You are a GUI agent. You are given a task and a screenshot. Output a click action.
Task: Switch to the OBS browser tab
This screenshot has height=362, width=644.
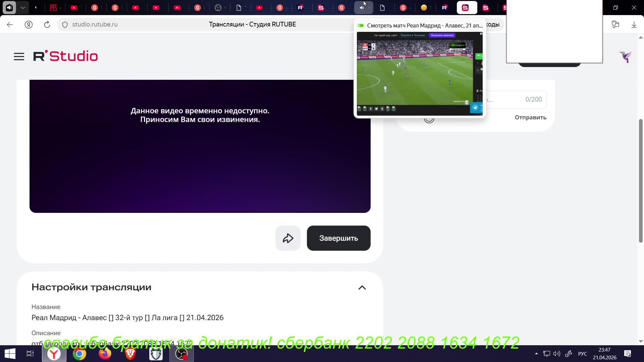(x=218, y=7)
